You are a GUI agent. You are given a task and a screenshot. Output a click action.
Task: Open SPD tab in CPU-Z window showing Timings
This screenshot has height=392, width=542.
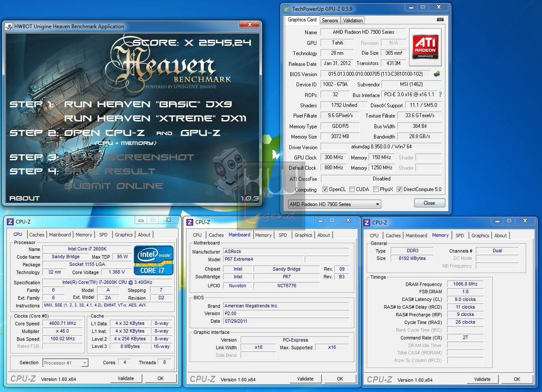[460, 236]
